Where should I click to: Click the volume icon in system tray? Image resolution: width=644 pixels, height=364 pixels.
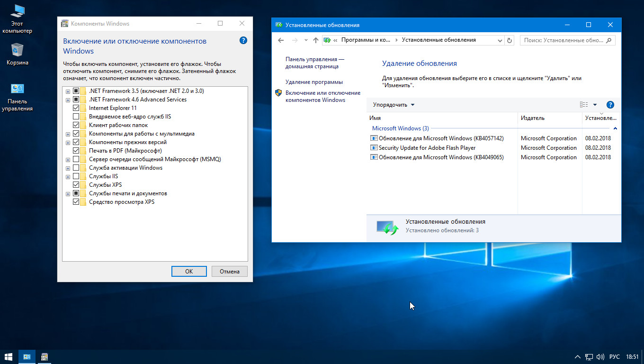point(600,356)
